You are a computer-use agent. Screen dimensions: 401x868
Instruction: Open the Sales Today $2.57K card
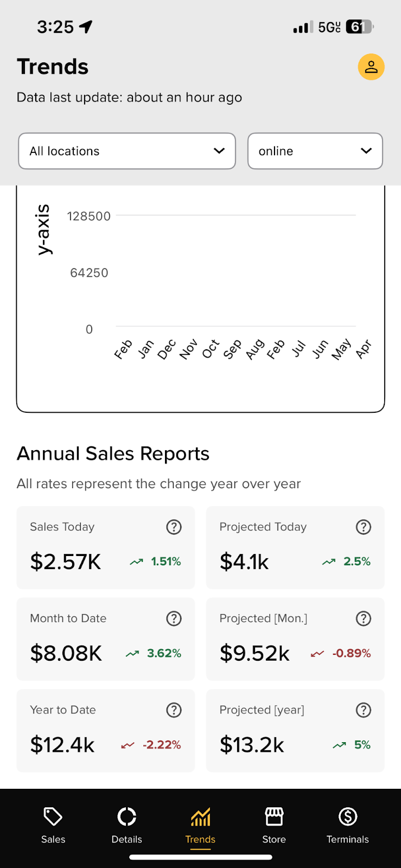106,547
